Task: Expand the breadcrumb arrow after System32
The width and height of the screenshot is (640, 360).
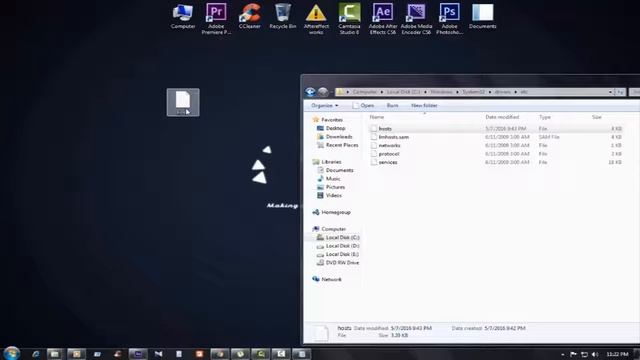Action: click(x=490, y=92)
